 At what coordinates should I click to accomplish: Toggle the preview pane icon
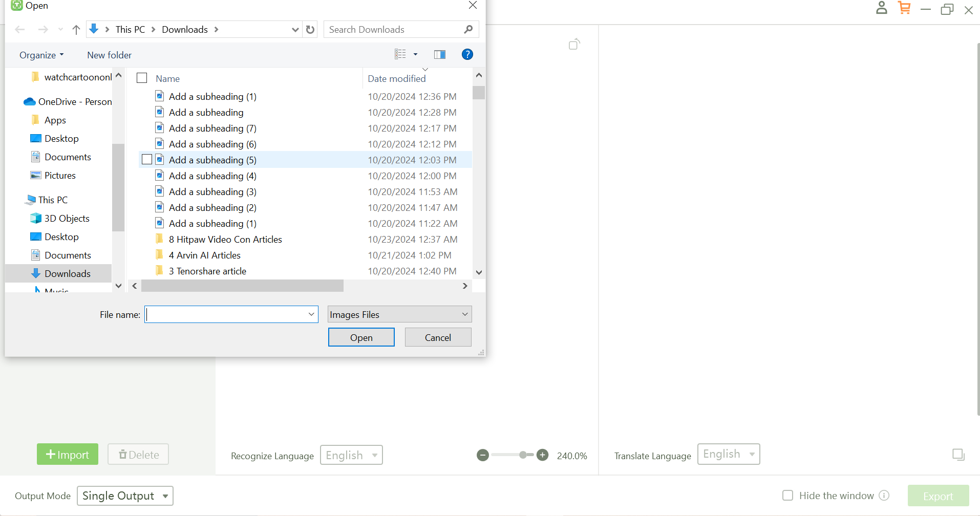[439, 55]
